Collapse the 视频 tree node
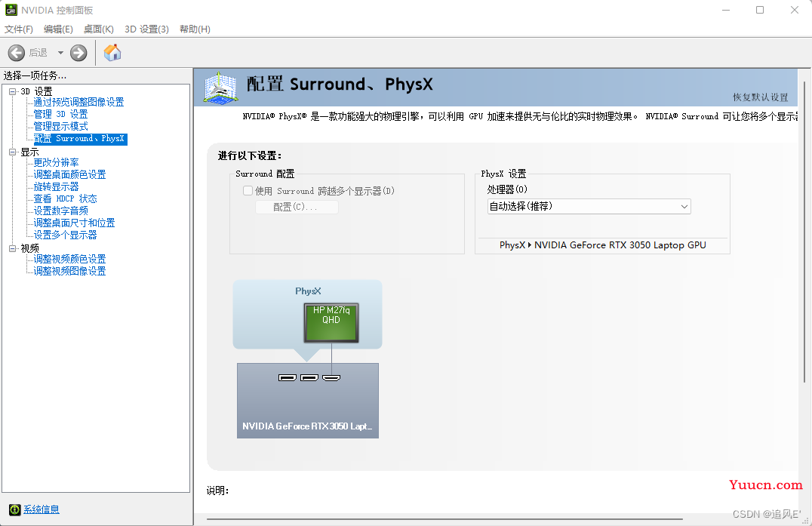Viewport: 812px width, 526px height. (x=12, y=248)
